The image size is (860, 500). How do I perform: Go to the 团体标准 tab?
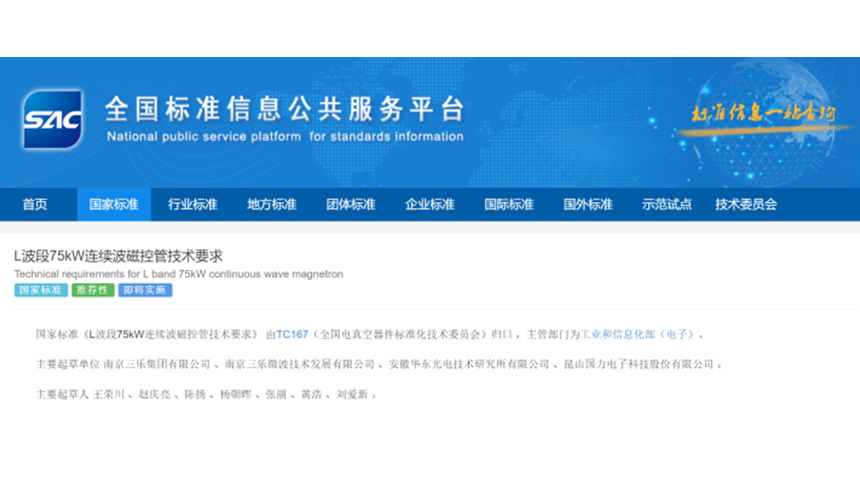(x=351, y=204)
